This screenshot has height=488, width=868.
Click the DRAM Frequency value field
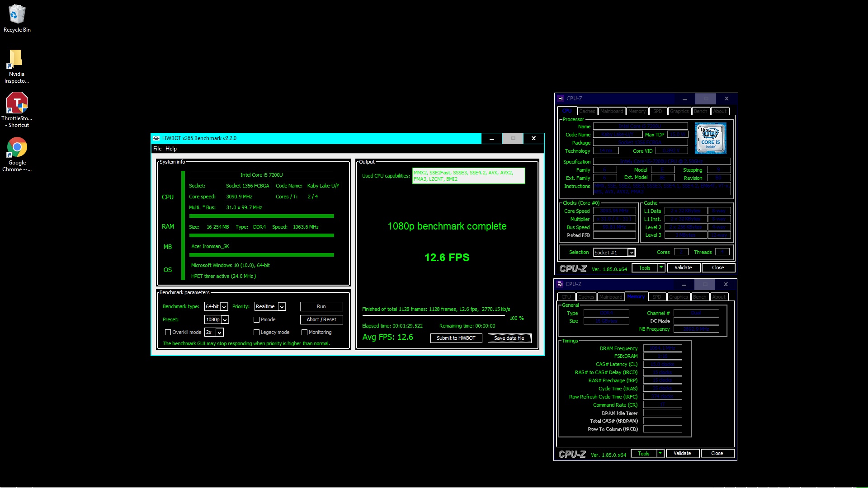662,348
